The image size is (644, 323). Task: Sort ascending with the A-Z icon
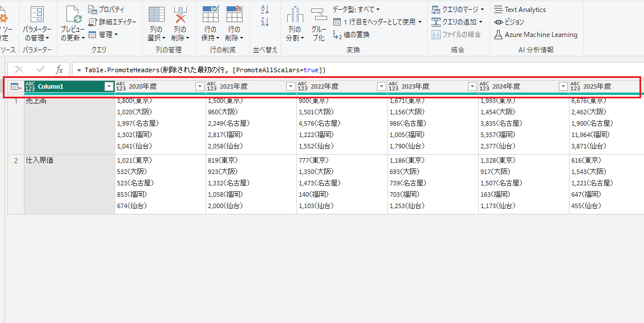264,10
